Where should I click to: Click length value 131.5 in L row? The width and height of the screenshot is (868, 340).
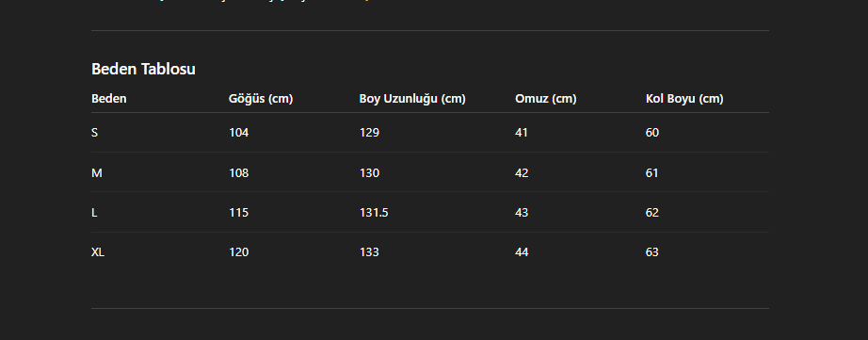374,213
